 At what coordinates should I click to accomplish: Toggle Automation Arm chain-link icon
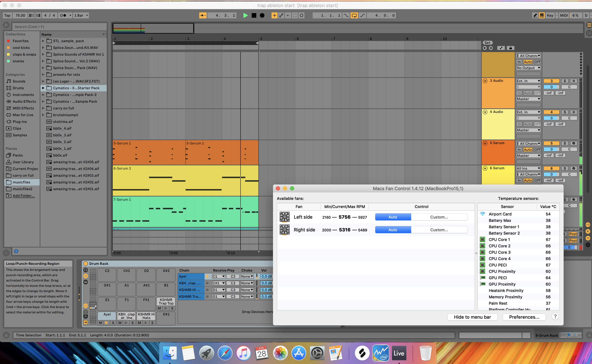pyautogui.click(x=281, y=15)
